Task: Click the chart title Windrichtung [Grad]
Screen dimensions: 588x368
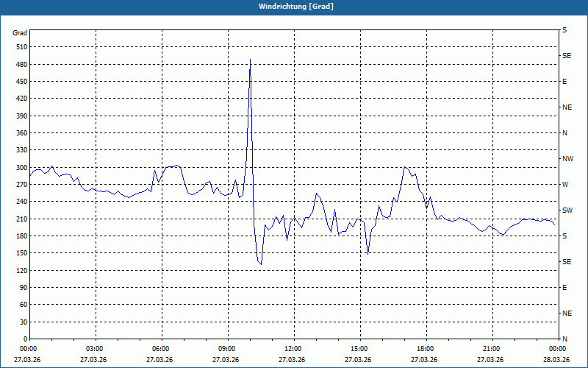Action: tap(295, 7)
